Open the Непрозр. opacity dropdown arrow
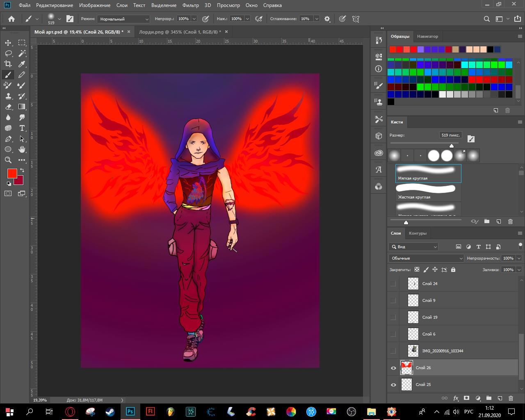 194,19
